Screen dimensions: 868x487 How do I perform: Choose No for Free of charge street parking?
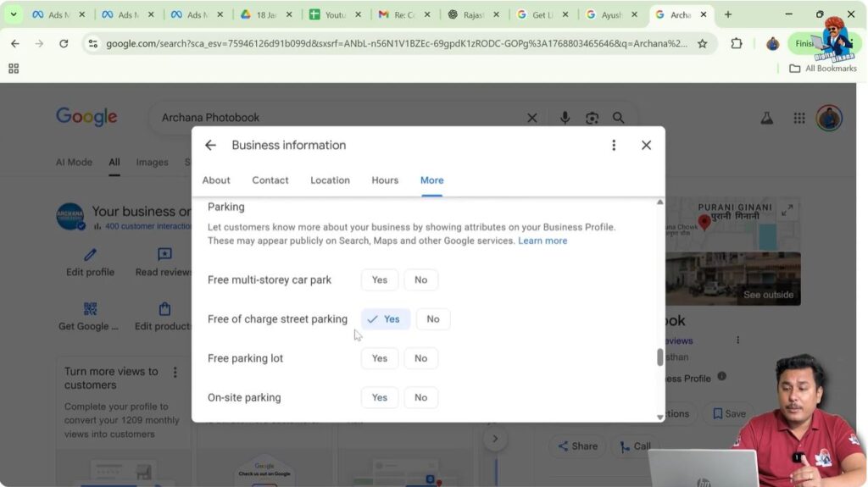433,319
